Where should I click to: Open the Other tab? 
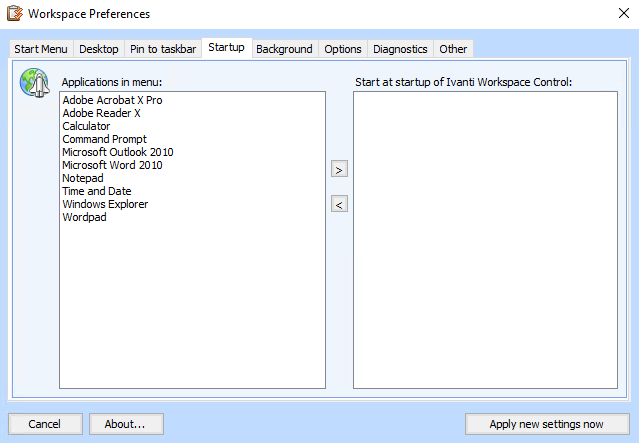point(453,49)
